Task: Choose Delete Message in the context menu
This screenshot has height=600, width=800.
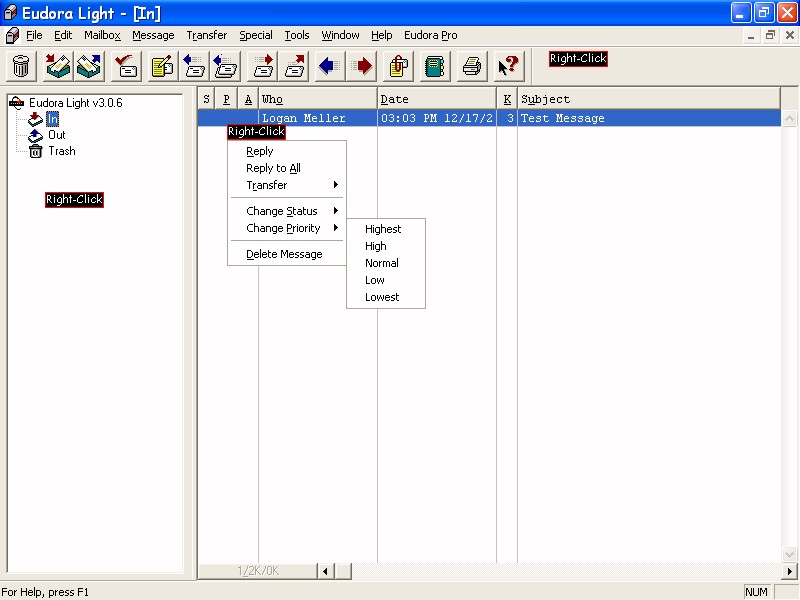Action: (287, 254)
